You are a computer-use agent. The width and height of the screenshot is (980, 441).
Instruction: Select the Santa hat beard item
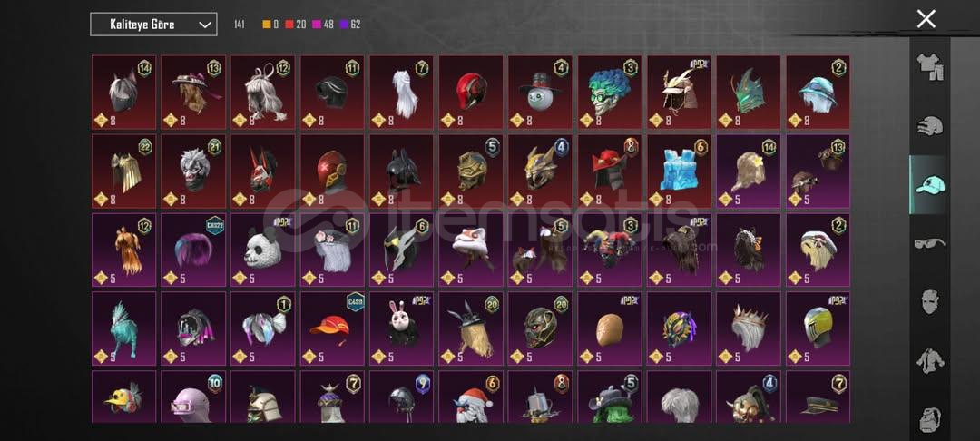(471, 397)
